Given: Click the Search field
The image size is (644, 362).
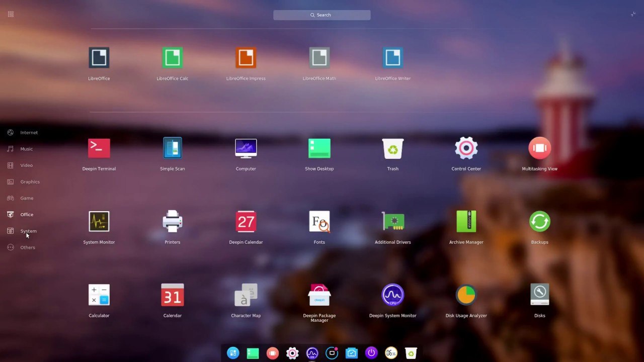Looking at the screenshot, I should click(322, 15).
